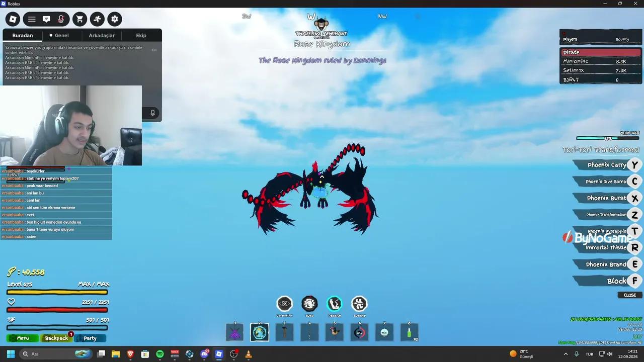
Task: Open Task View on the taskbar
Action: 101,354
